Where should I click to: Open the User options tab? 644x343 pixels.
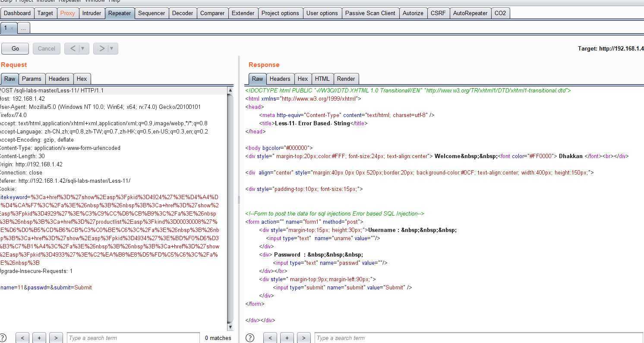tap(322, 13)
